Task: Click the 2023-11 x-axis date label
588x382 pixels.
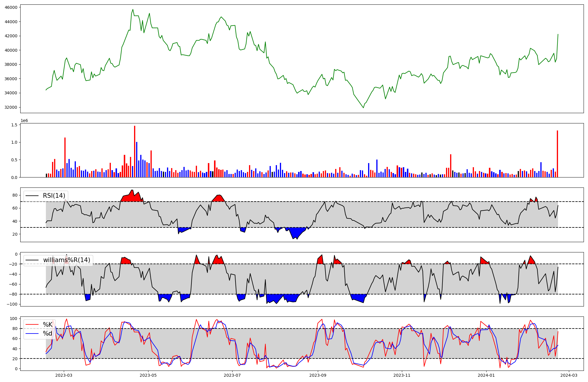Action: pyautogui.click(x=402, y=375)
